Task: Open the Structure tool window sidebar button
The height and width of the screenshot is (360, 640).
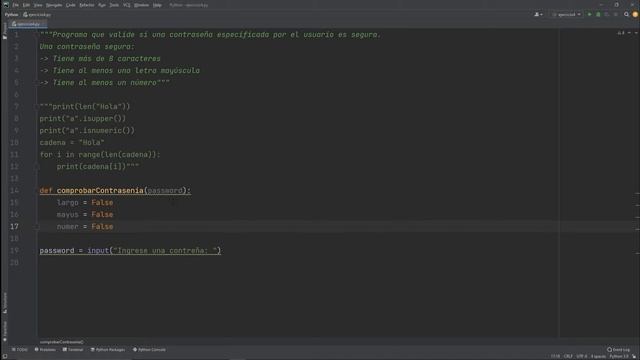Action: pyautogui.click(x=4, y=303)
